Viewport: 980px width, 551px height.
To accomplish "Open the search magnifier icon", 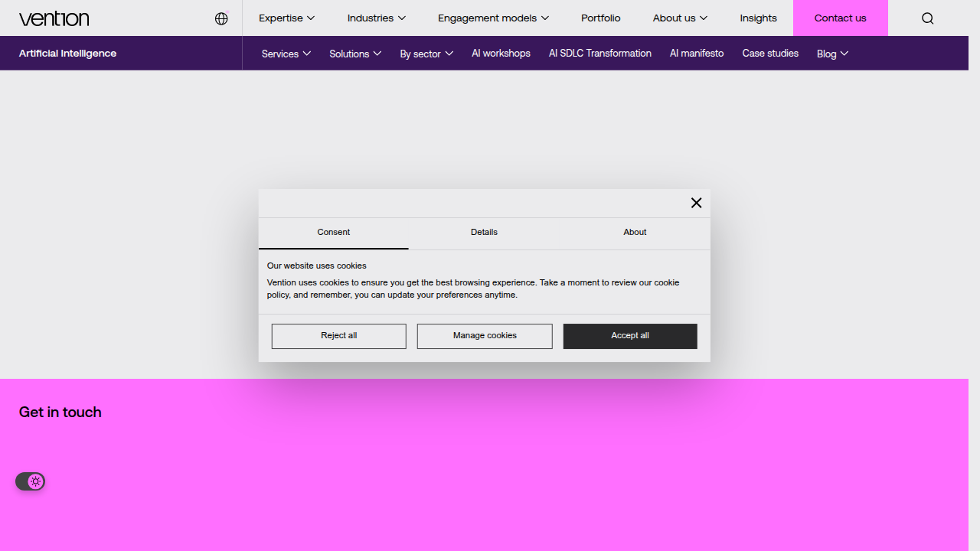I will 927,18.
